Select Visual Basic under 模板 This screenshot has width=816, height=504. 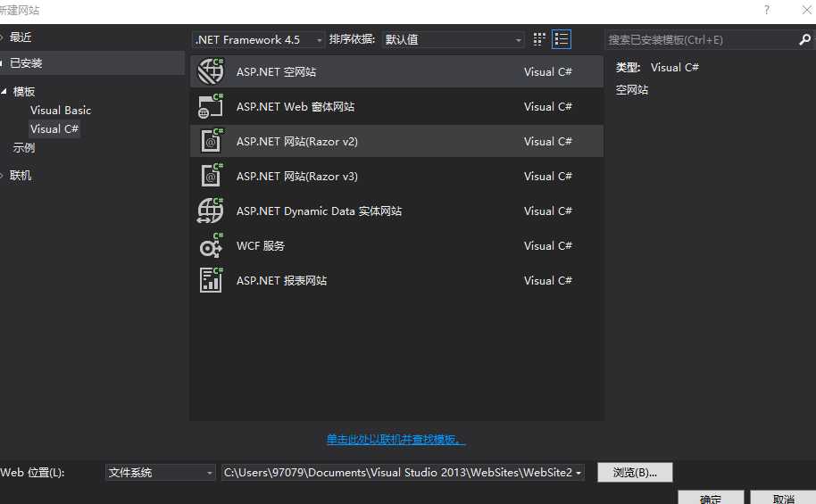[x=61, y=111]
